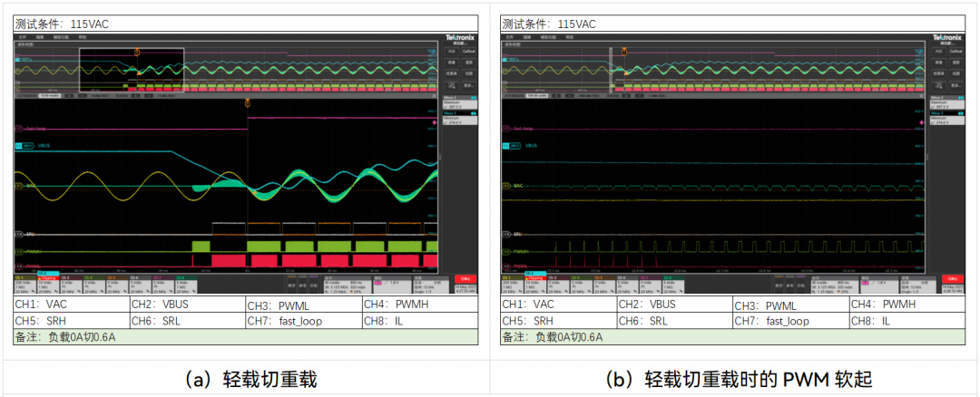980x397 pixels.
Task: Select PWMH channel handle in left scope
Action: click(17, 251)
